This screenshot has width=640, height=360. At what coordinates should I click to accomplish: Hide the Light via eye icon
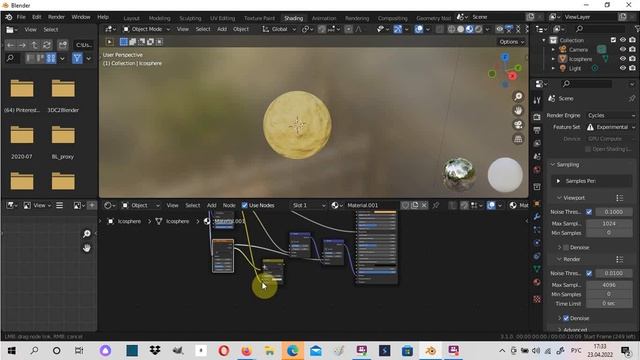click(623, 68)
